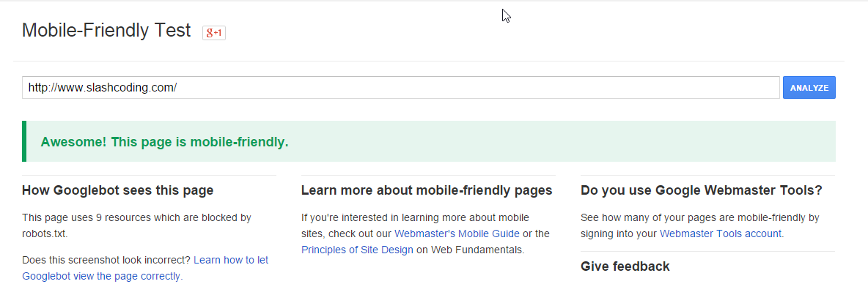868x284 pixels.
Task: Follow the Webmaster Tools account link
Action: [720, 233]
